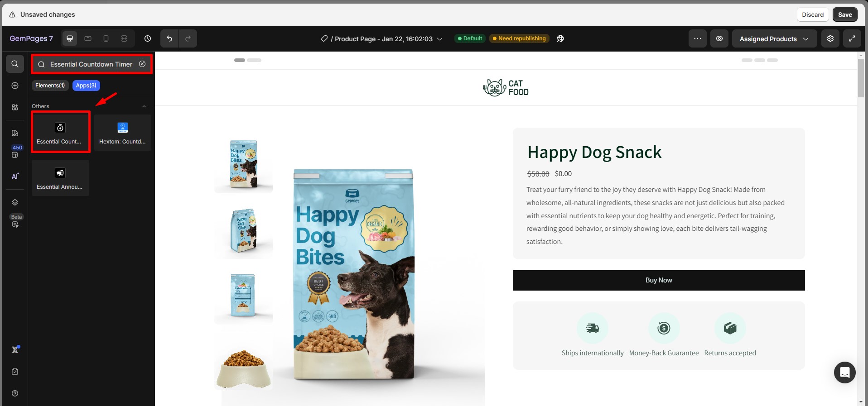Open the Assigned Products dropdown
Image resolution: width=868 pixels, height=406 pixels.
point(774,38)
